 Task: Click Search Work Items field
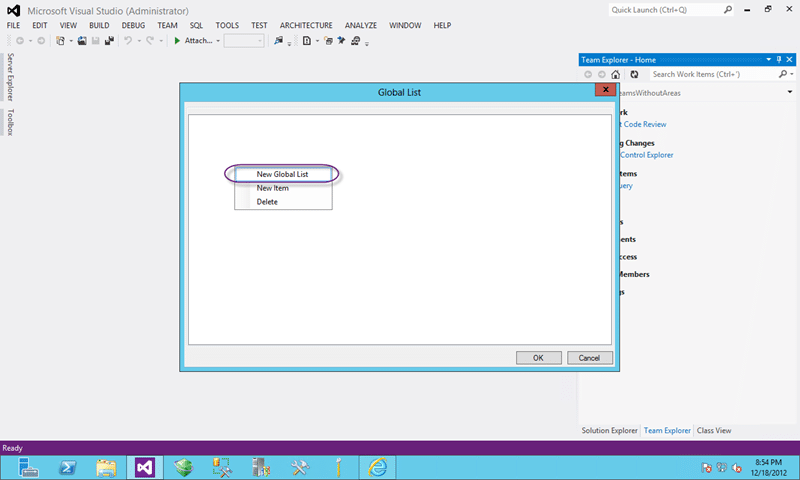tap(712, 74)
